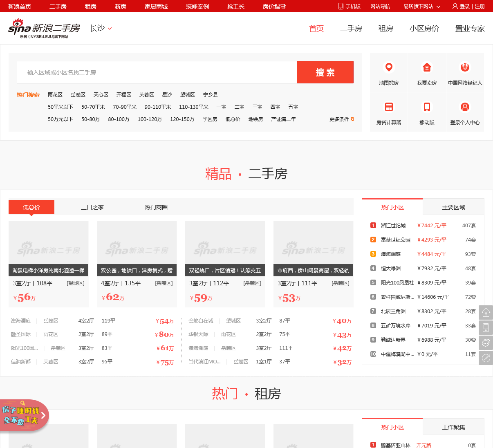
Task: Open the mobile version 移动版 icon
Action: [x=427, y=107]
